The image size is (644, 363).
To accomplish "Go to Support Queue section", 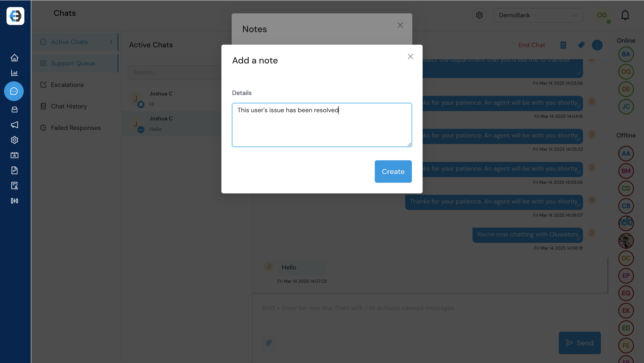I will 75,63.
